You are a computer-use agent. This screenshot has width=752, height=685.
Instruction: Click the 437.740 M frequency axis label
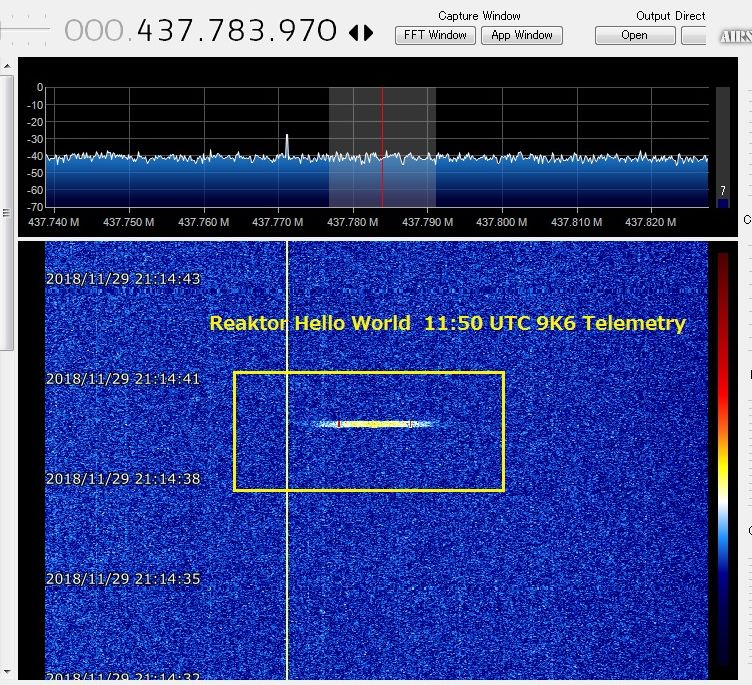point(54,222)
